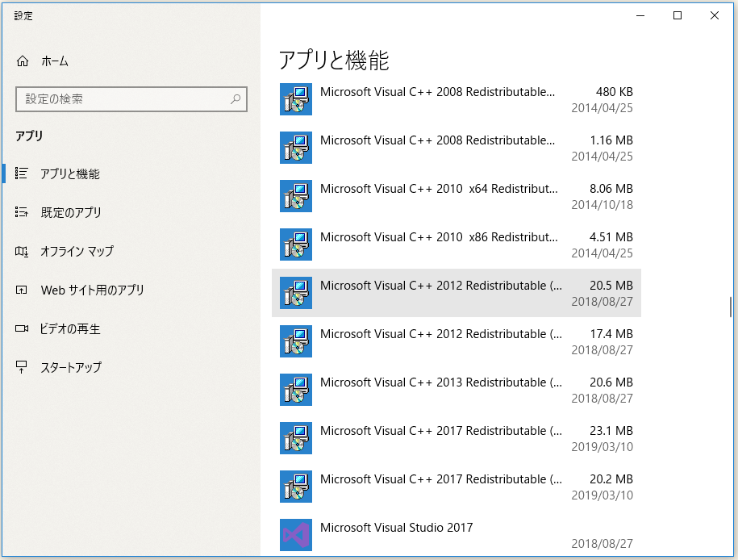Close the 設定 window
The height and width of the screenshot is (560, 738).
[x=715, y=15]
